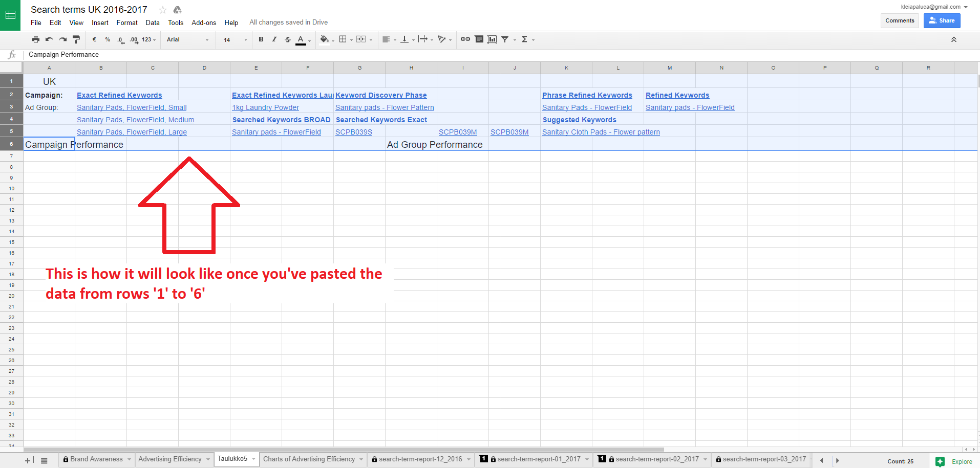Image resolution: width=980 pixels, height=468 pixels.
Task: Expand the 123 number format dropdown
Action: 148,39
